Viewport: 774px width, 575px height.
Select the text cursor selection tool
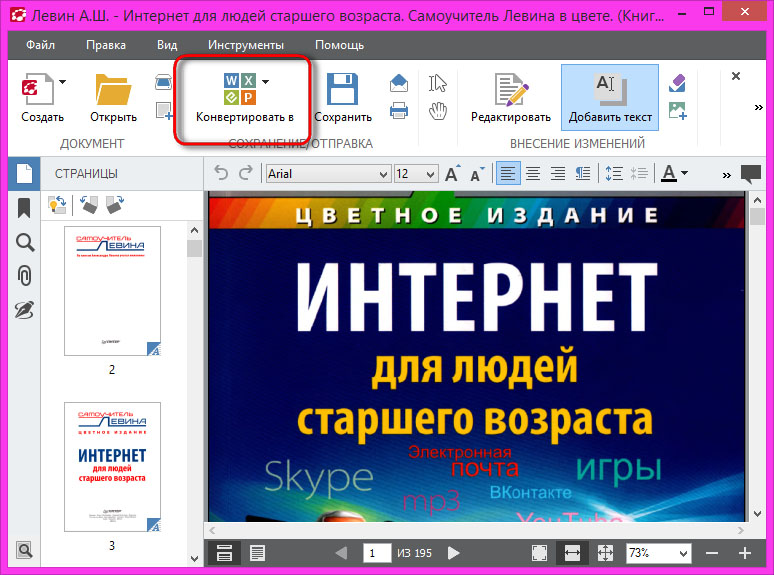tap(437, 83)
